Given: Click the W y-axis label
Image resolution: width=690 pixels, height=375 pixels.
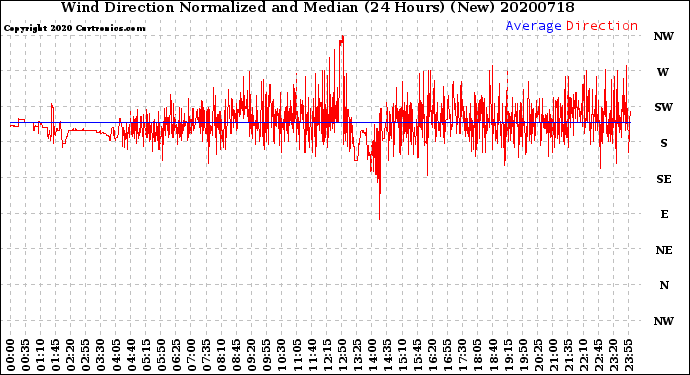Looking at the screenshot, I should pyautogui.click(x=663, y=72).
